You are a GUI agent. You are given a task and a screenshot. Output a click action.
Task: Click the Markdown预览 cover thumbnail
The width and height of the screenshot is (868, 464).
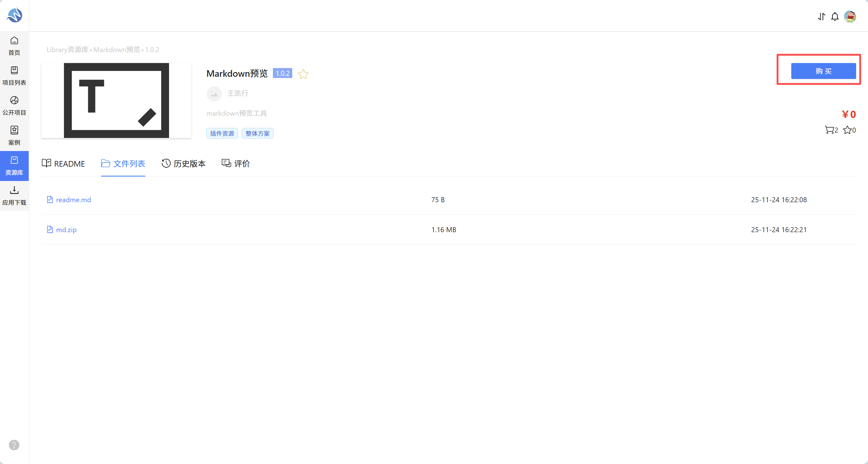[116, 100]
